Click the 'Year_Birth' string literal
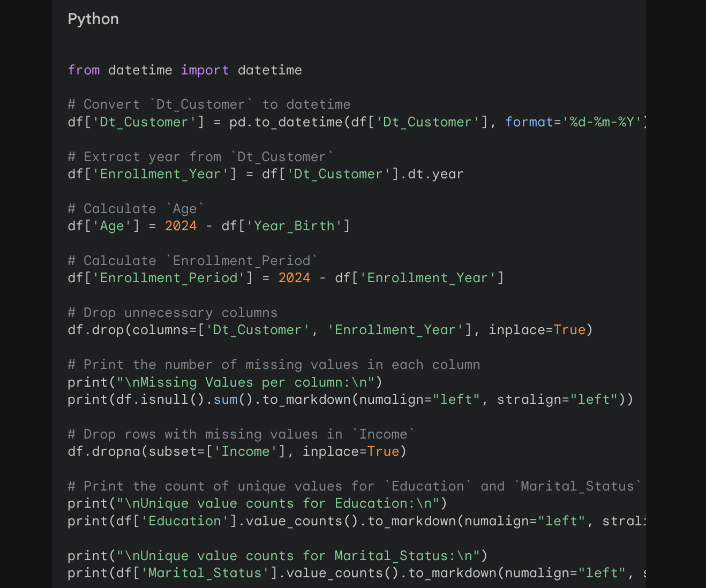 pos(294,226)
